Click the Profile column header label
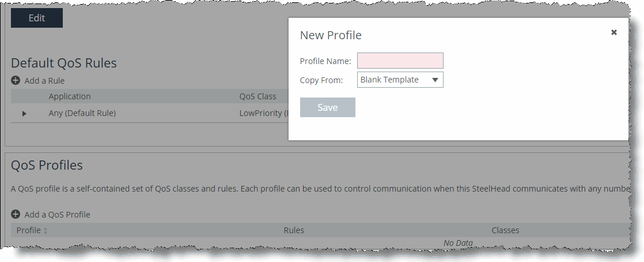Image resolution: width=644 pixels, height=262 pixels. 28,230
